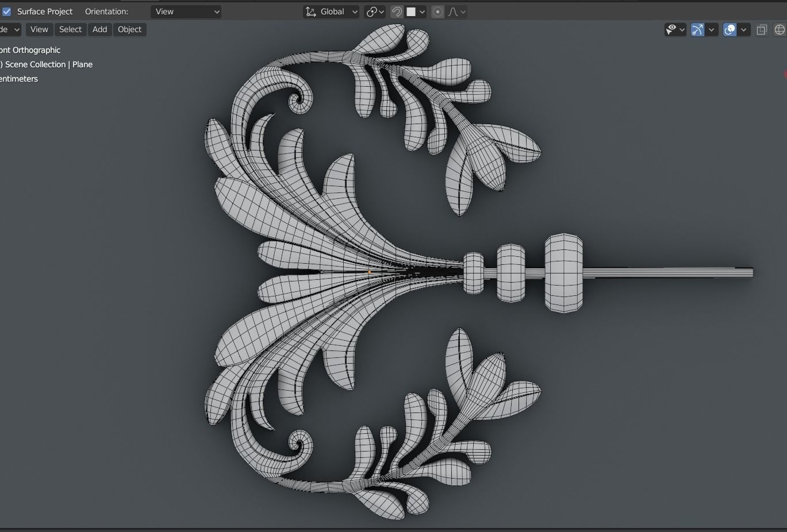
Task: Toggle the viewport overlays icon
Action: (730, 30)
